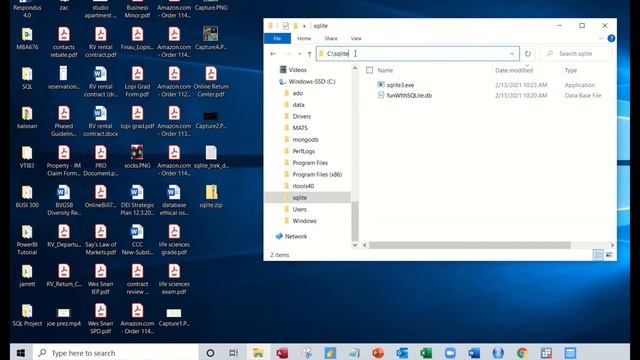Open File Explorer from the taskbar
Image resolution: width=640 pixels, height=360 pixels.
258,353
